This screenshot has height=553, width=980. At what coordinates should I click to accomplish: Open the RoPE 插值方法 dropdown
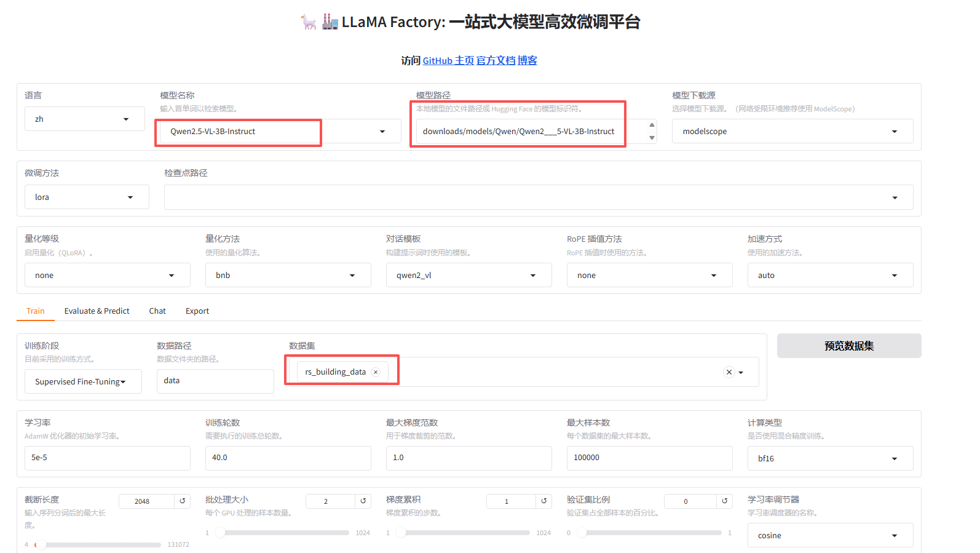(650, 276)
